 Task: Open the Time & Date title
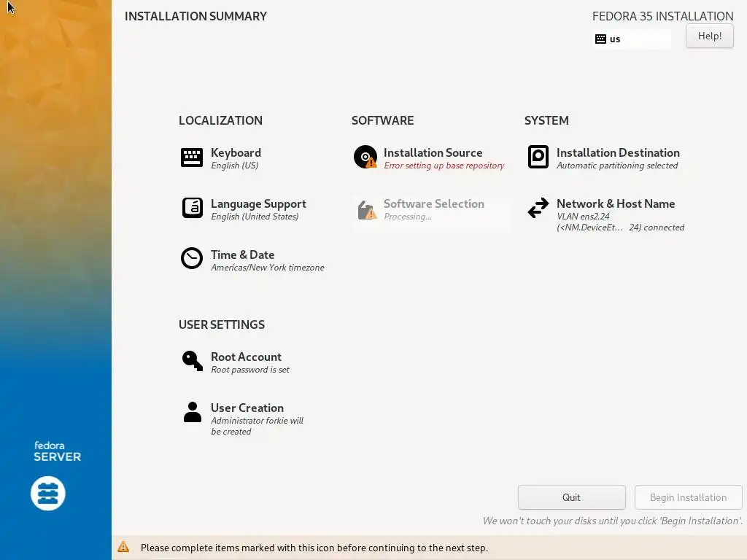pyautogui.click(x=242, y=254)
